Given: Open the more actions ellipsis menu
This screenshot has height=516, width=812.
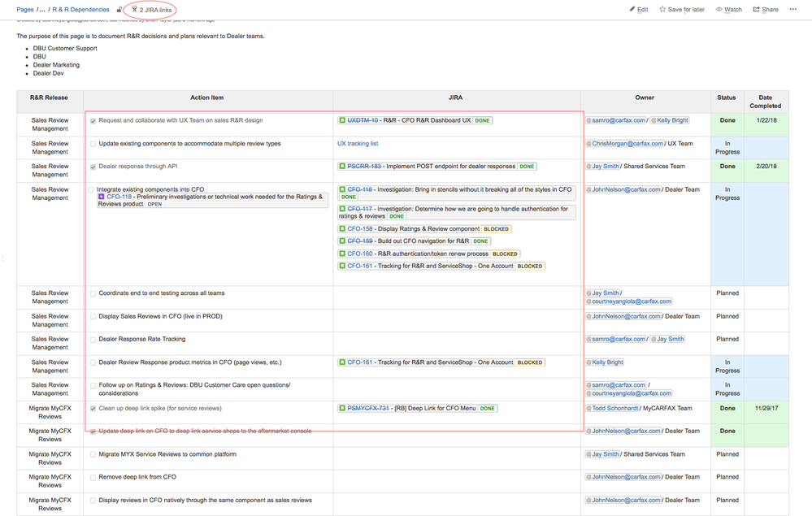Looking at the screenshot, I should pos(792,9).
